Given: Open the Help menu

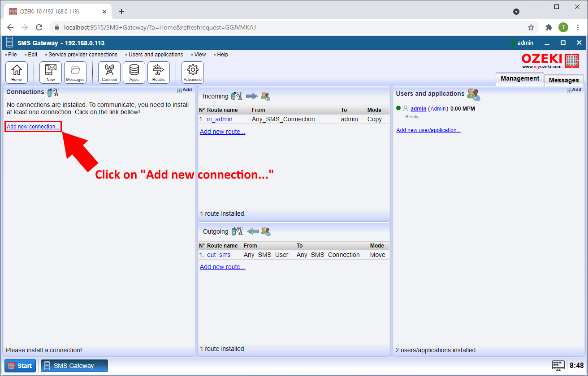Looking at the screenshot, I should (x=222, y=55).
